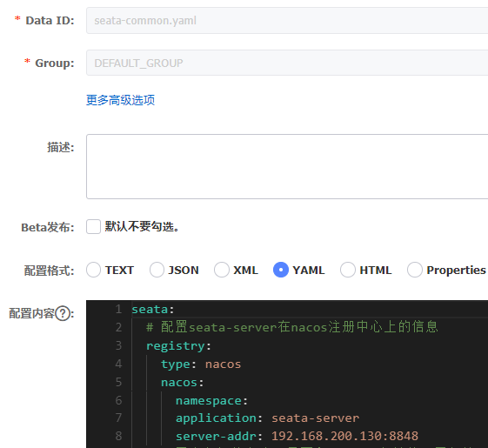Click the server-addr value 192.168.200.130:8848
The height and width of the screenshot is (448, 488).
click(344, 436)
